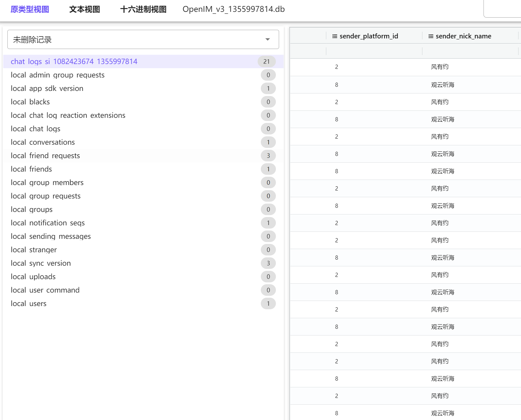
Task: Select local blacks table
Action: coord(143,102)
